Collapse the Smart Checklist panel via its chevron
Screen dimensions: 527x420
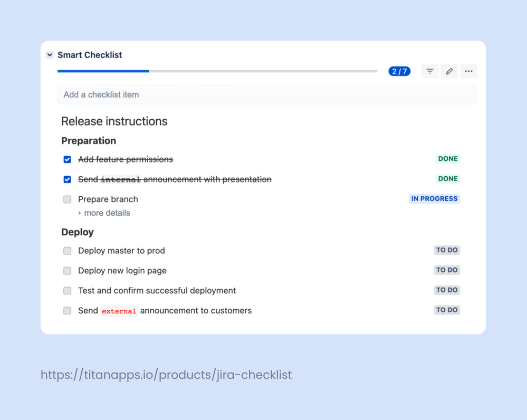point(49,55)
